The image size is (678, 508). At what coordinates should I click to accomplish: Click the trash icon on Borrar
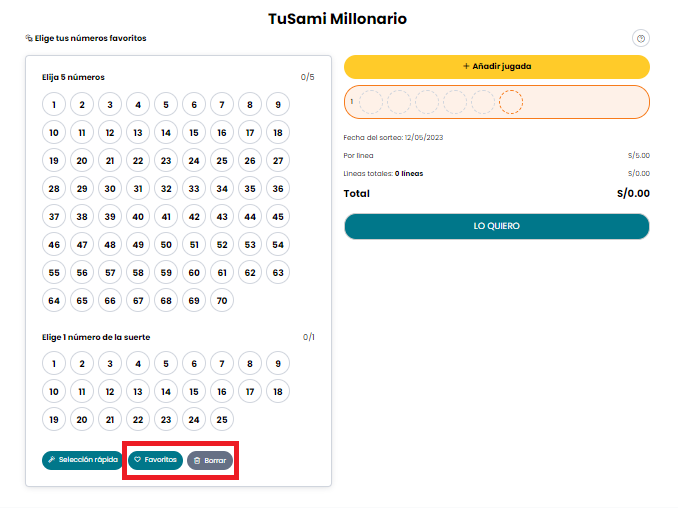tap(197, 460)
